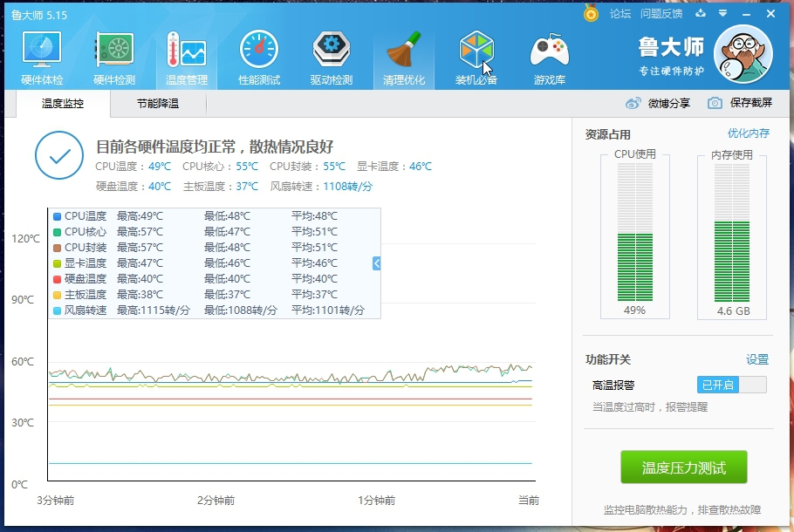Close the 鲁大师 window

[x=770, y=14]
